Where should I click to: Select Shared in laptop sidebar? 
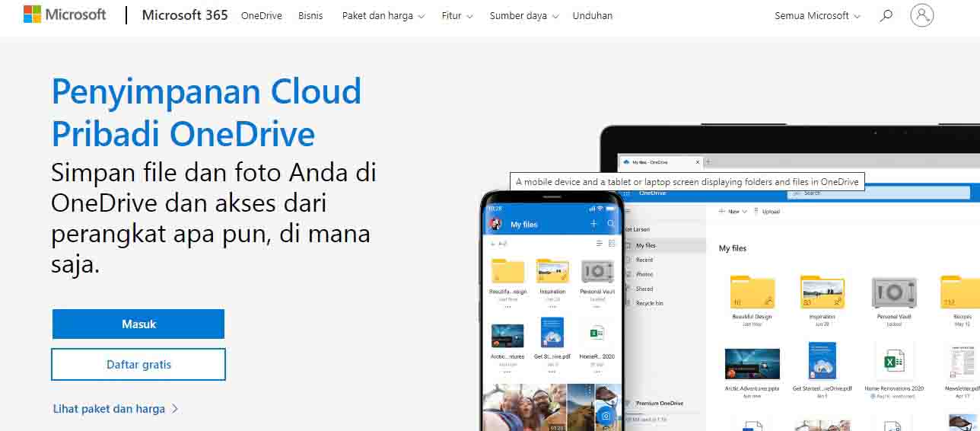point(644,289)
